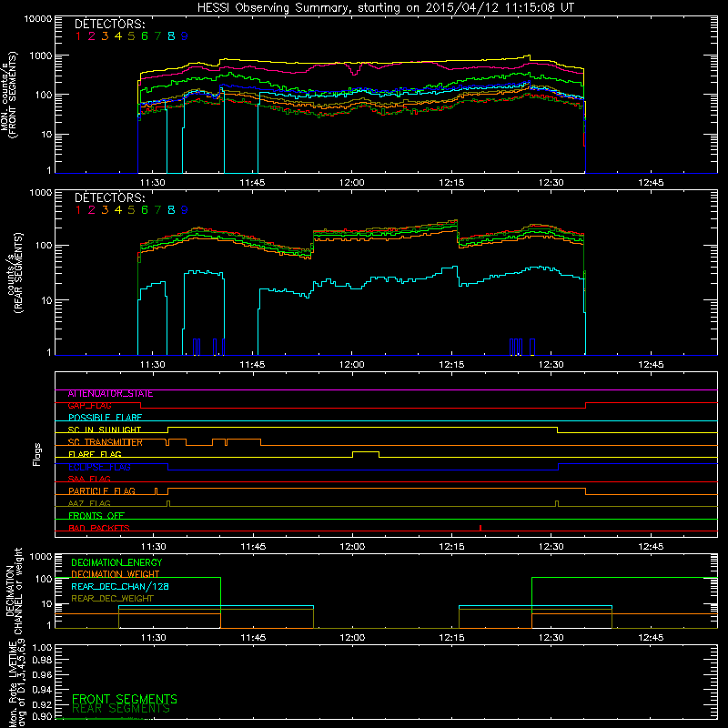This screenshot has height=728, width=728.
Task: Click the MON. counts/s FRONT SEGMENTS axis title
Action: (8, 95)
